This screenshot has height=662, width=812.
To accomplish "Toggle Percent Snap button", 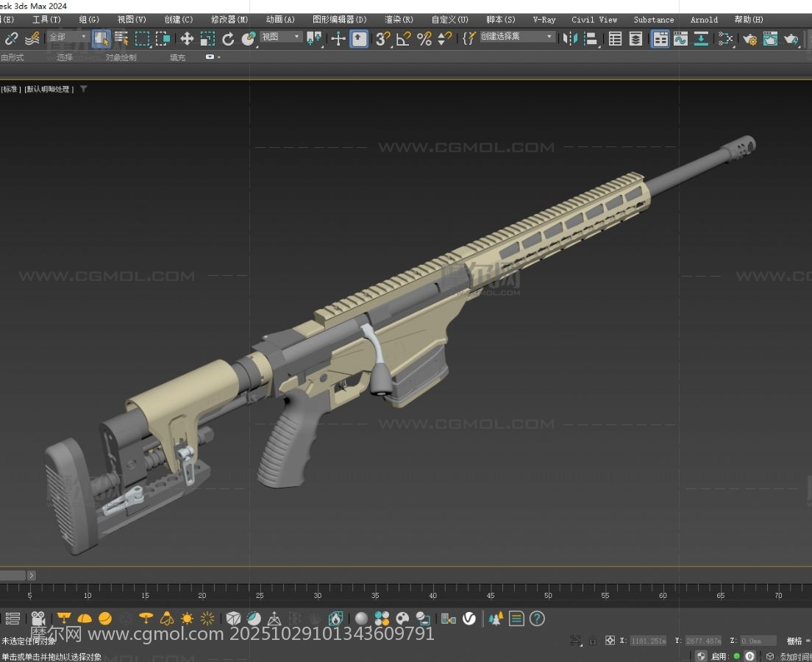I will (x=424, y=39).
